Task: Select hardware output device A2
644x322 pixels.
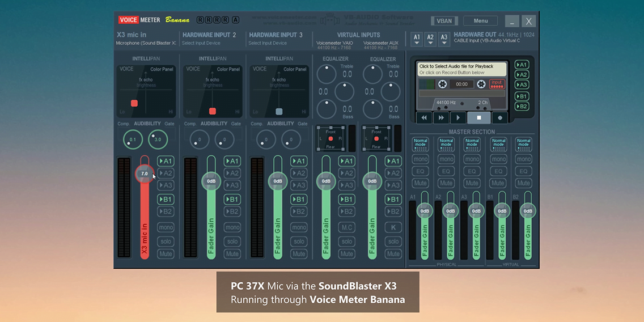Action: click(430, 39)
